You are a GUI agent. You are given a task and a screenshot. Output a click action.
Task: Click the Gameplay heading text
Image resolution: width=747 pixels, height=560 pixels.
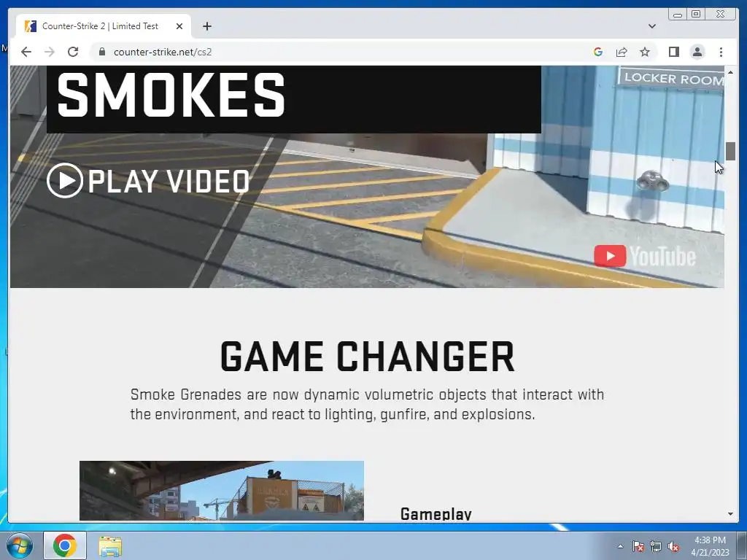coord(436,514)
